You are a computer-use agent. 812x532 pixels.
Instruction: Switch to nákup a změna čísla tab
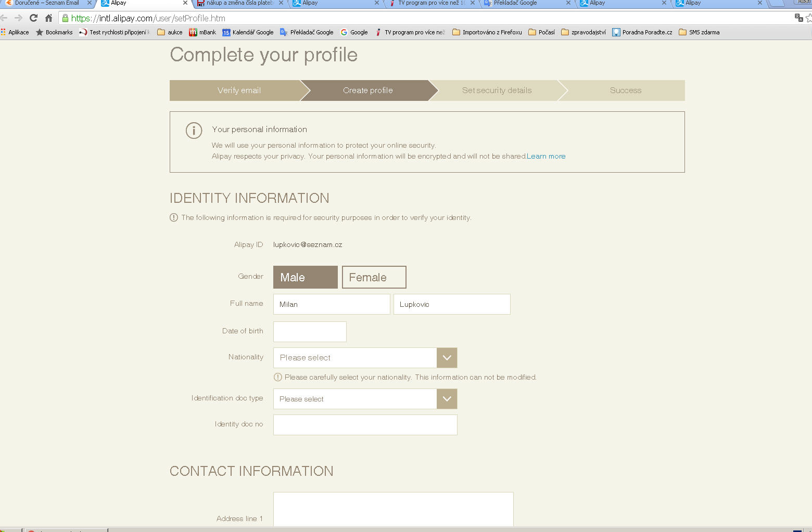240,3
